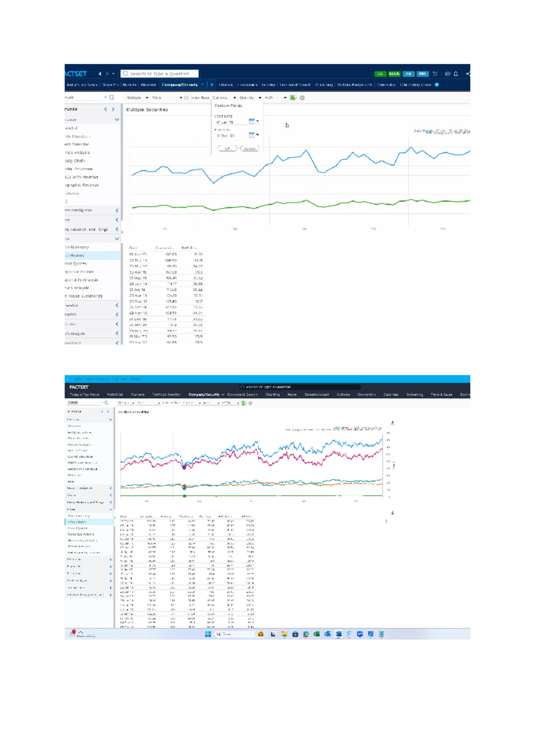Click magnifier beside lower ticker input
This screenshot has height=756, width=535.
(107, 403)
